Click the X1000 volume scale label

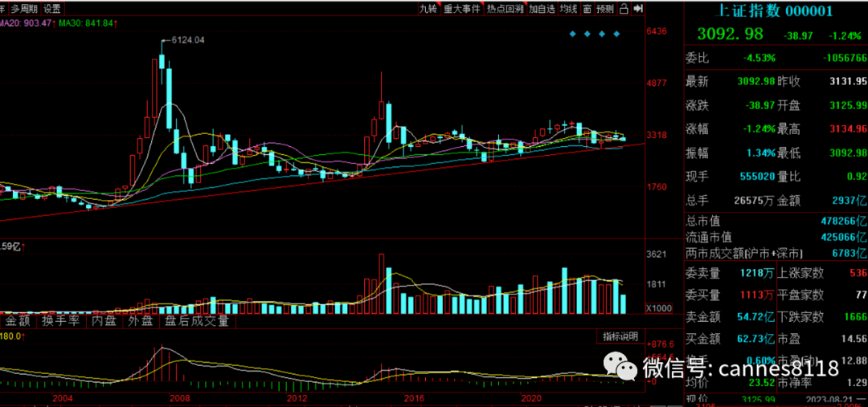pos(659,308)
